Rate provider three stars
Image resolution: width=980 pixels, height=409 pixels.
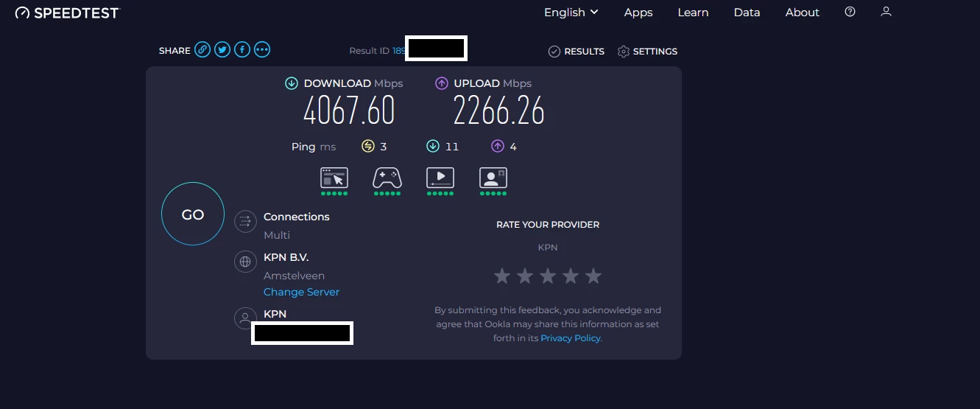click(548, 276)
